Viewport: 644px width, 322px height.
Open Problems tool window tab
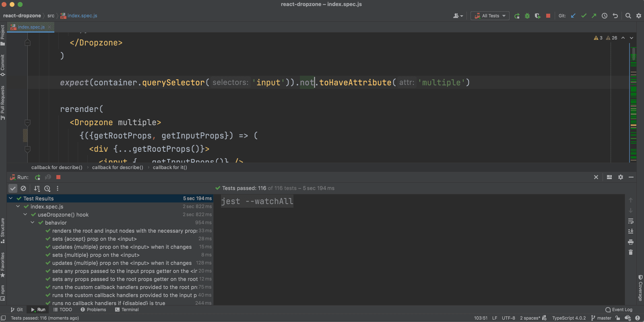[93, 310]
